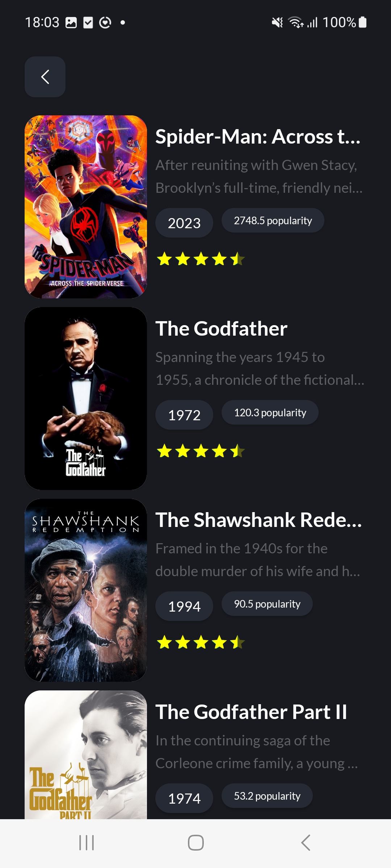
Task: Click the 2023 year chip
Action: (184, 223)
